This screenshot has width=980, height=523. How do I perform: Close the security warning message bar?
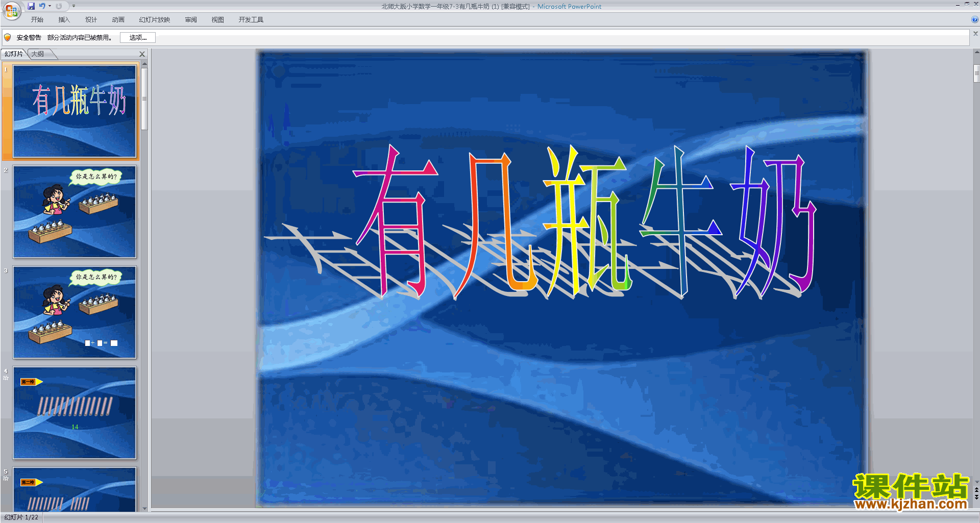tap(975, 34)
